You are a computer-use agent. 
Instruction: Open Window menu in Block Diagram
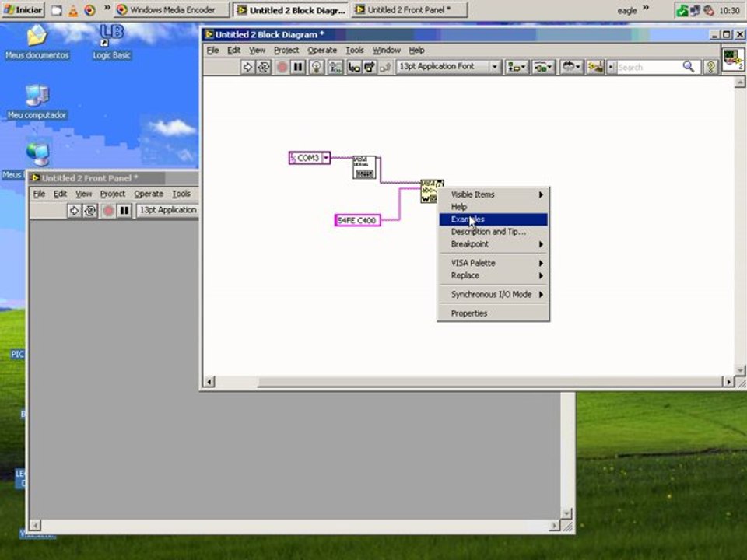(x=387, y=50)
